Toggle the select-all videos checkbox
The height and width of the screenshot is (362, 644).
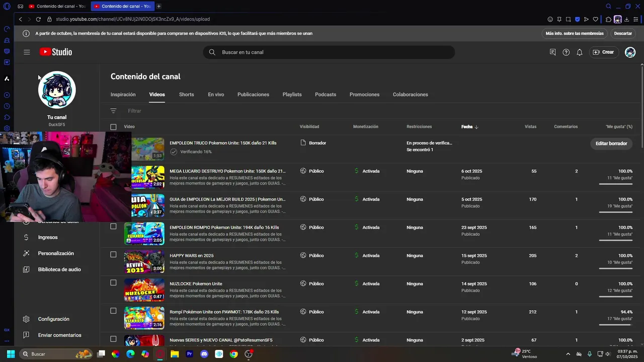pyautogui.click(x=113, y=127)
